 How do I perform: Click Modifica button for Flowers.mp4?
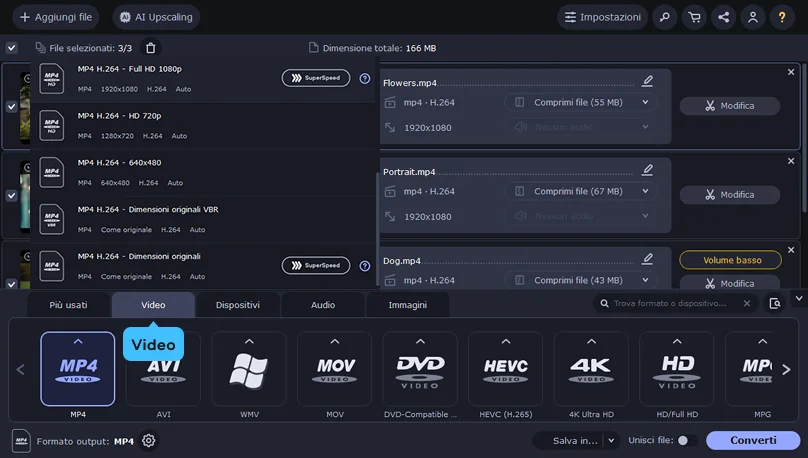pos(730,106)
